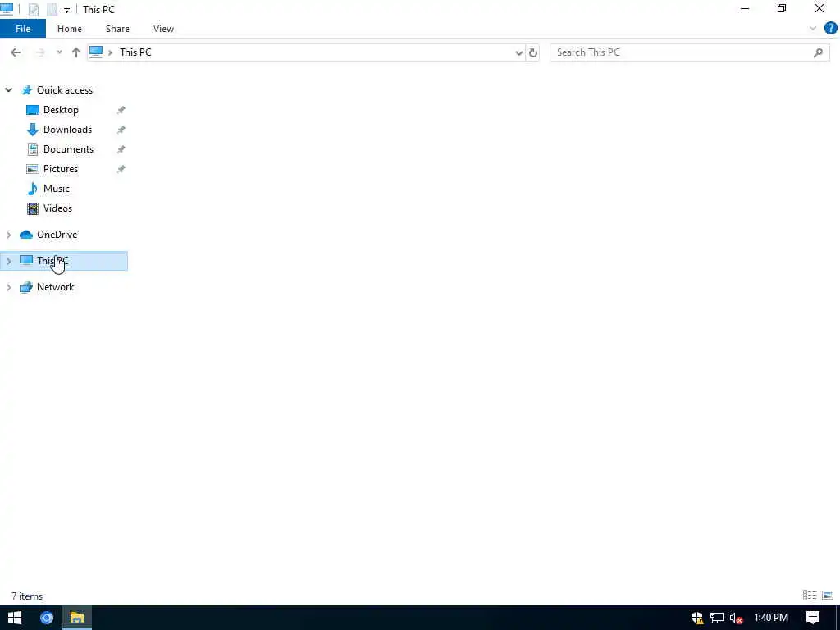Open the Music folder in Quick access
The width and height of the screenshot is (840, 630).
[x=57, y=189]
